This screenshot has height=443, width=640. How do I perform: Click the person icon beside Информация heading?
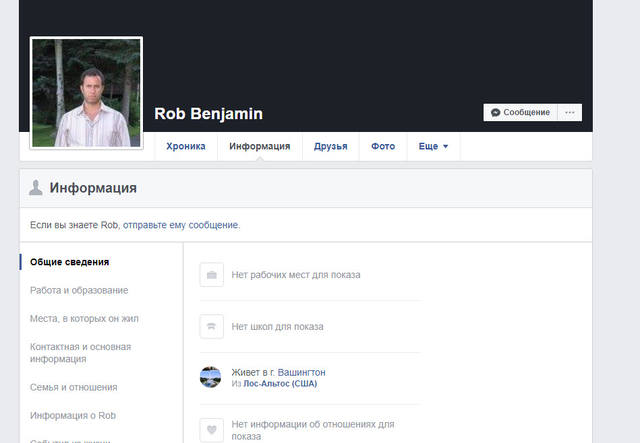(x=36, y=187)
